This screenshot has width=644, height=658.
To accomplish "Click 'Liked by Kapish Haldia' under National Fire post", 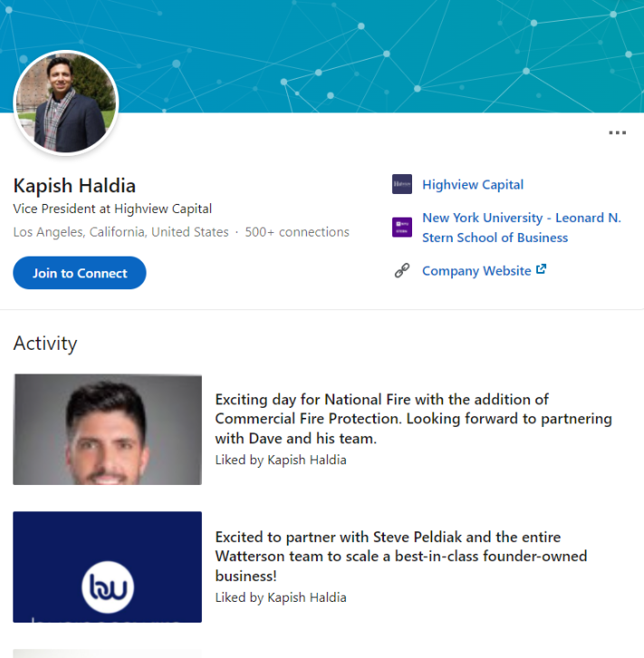I will point(281,460).
